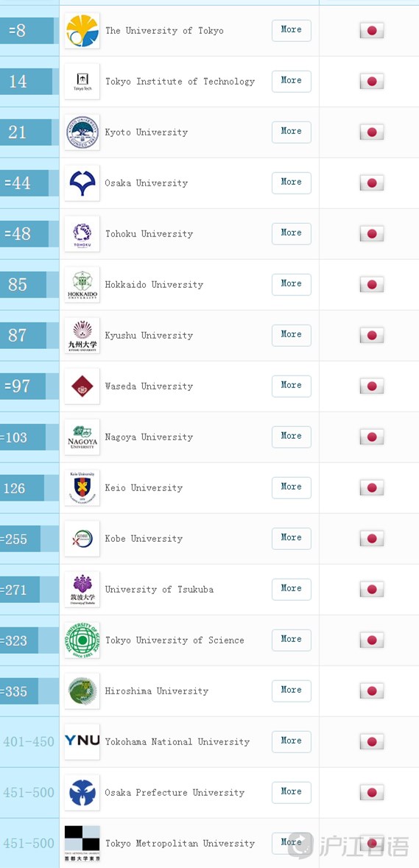Click the Hiroshima University green emblem
Screen dimensions: 419x868
click(82, 691)
